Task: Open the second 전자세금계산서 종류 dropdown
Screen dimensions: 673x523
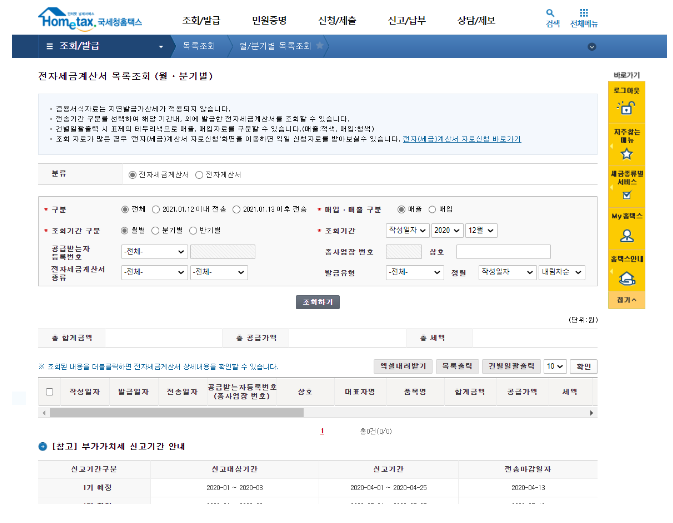Action: [219, 272]
